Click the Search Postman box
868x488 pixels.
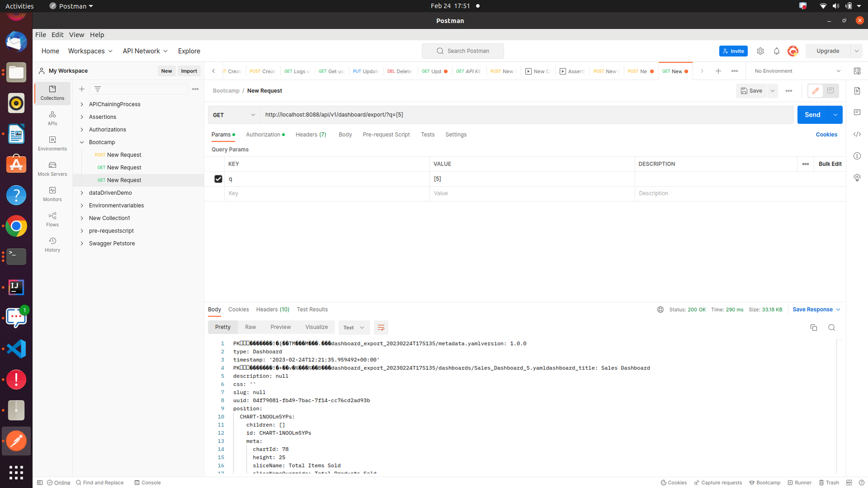coord(463,51)
